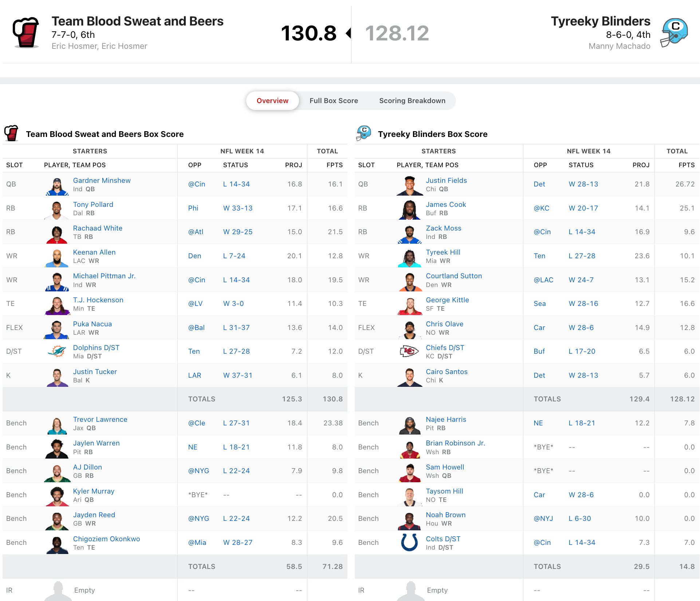Click Tyreeky Blinders team name header
This screenshot has height=601, width=700.
[x=600, y=21]
